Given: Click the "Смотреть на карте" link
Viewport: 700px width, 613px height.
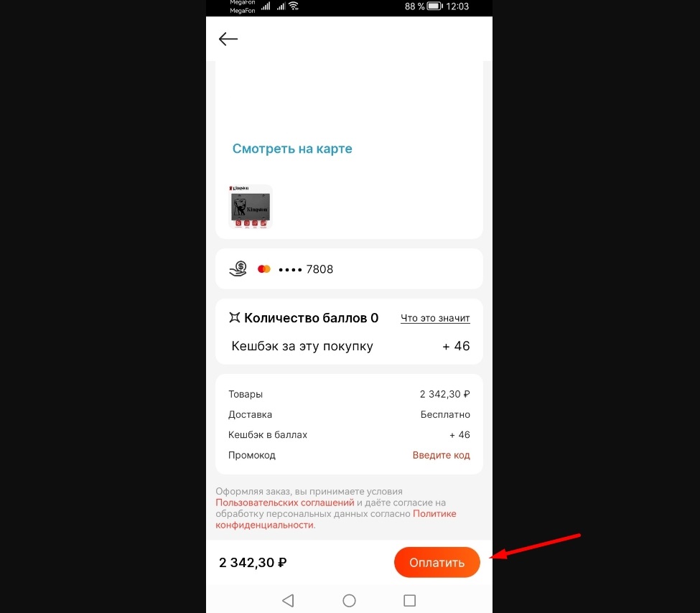Looking at the screenshot, I should (x=292, y=149).
